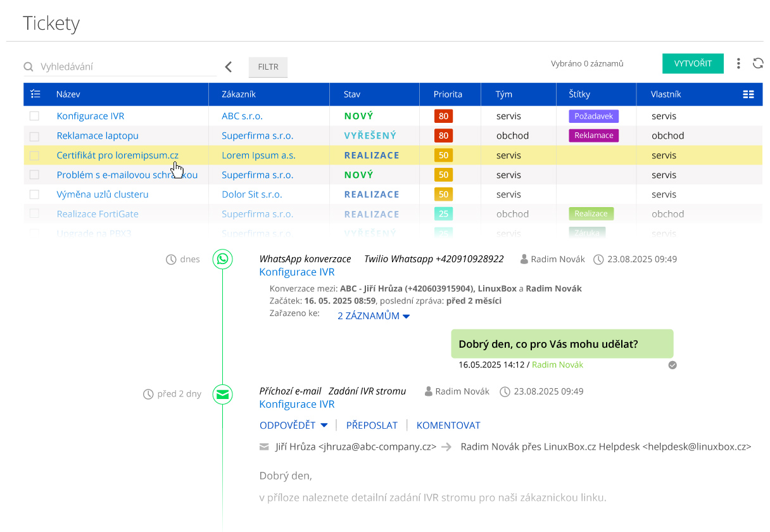
Task: Click the green e-mail envelope timeline icon
Action: tap(222, 394)
